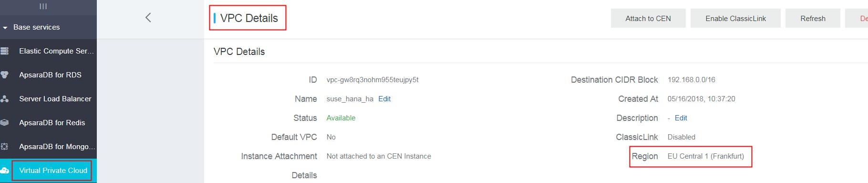This screenshot has height=183, width=868.
Task: Open Virtual Private Cloud menu item
Action: [53, 171]
